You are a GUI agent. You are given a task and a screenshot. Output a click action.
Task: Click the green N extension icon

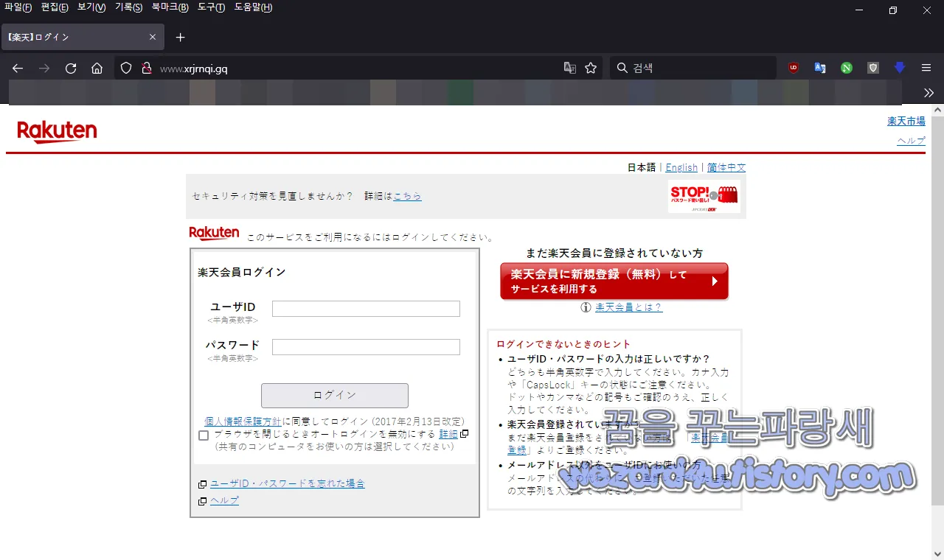pos(847,68)
